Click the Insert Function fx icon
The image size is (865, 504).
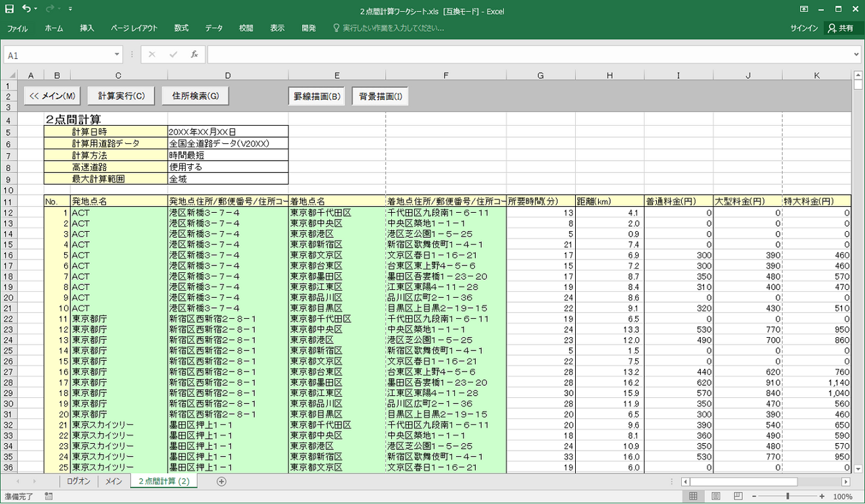tap(194, 55)
